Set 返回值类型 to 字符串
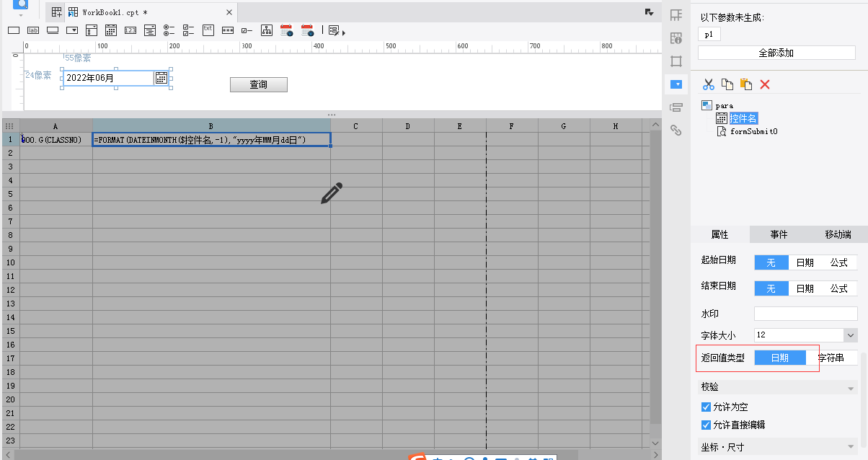 click(x=831, y=358)
